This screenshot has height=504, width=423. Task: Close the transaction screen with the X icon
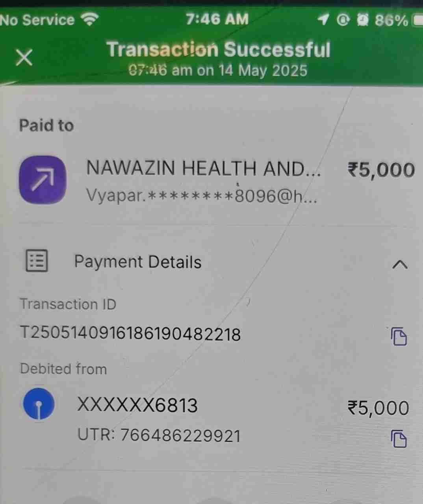pos(24,58)
